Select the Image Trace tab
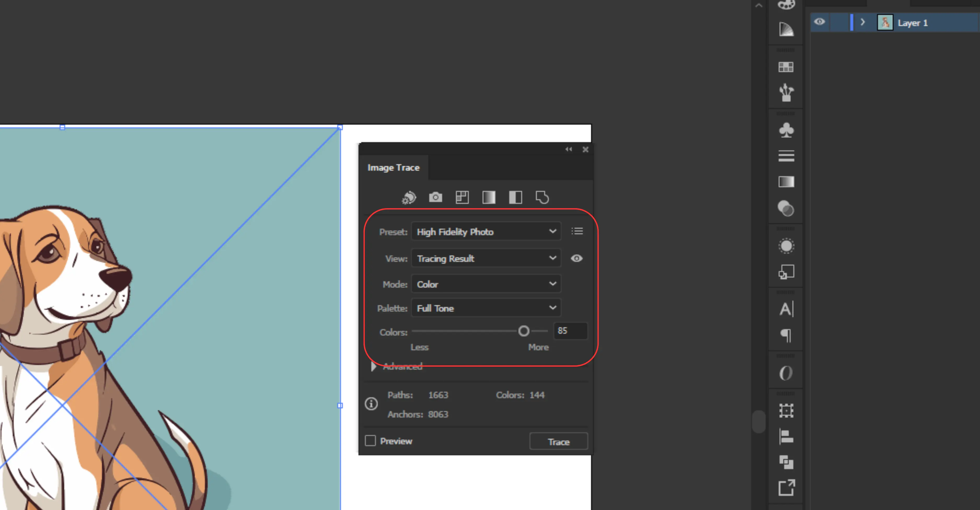980x510 pixels. click(393, 167)
